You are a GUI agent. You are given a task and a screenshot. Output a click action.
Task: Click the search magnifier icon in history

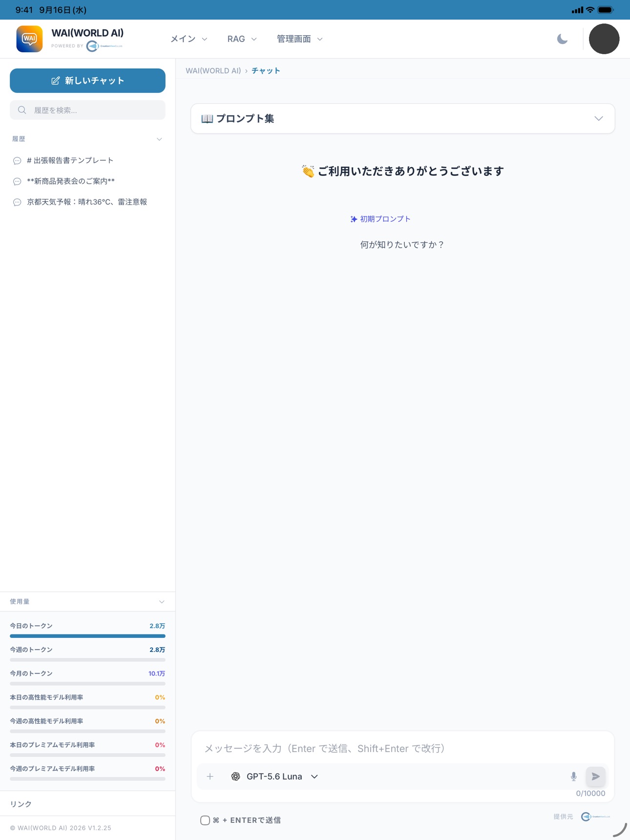coord(22,110)
